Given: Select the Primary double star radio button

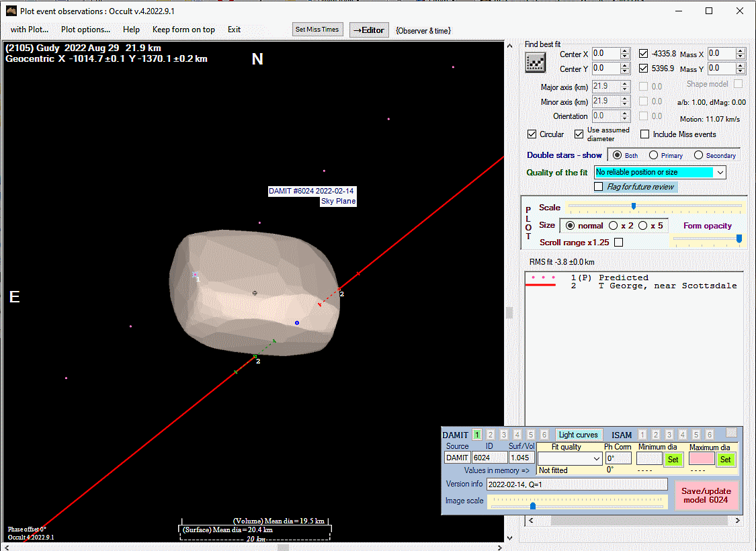Looking at the screenshot, I should 653,155.
